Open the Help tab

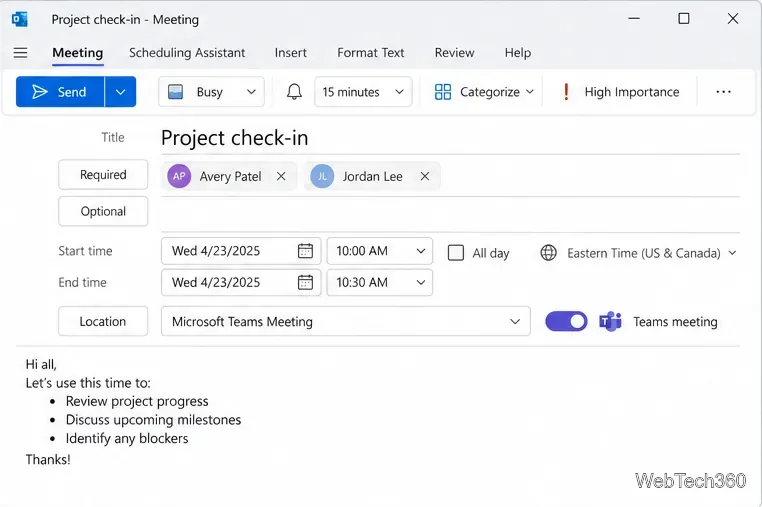[518, 52]
